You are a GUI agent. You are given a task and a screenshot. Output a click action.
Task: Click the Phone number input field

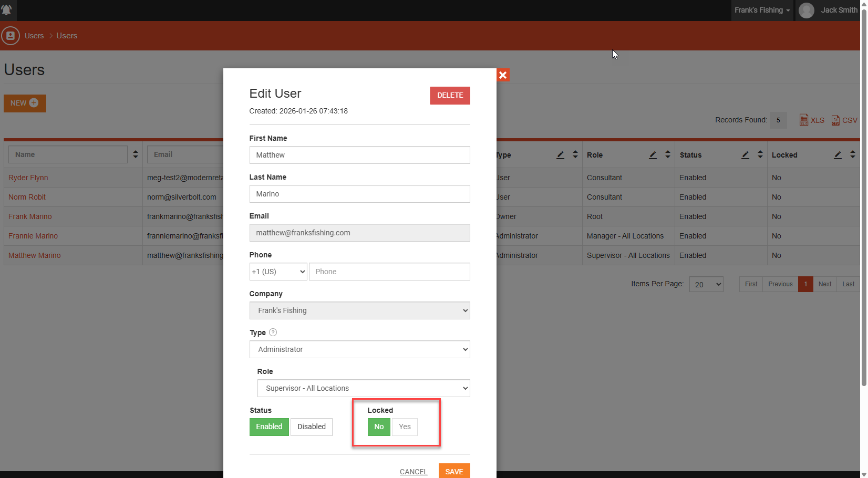[x=389, y=272]
